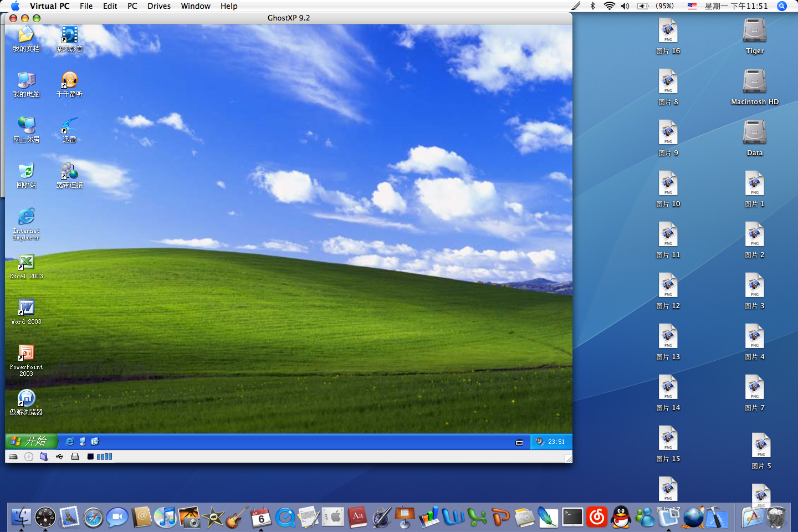Open Finder from the Dock
798x532 pixels.
(x=22, y=517)
